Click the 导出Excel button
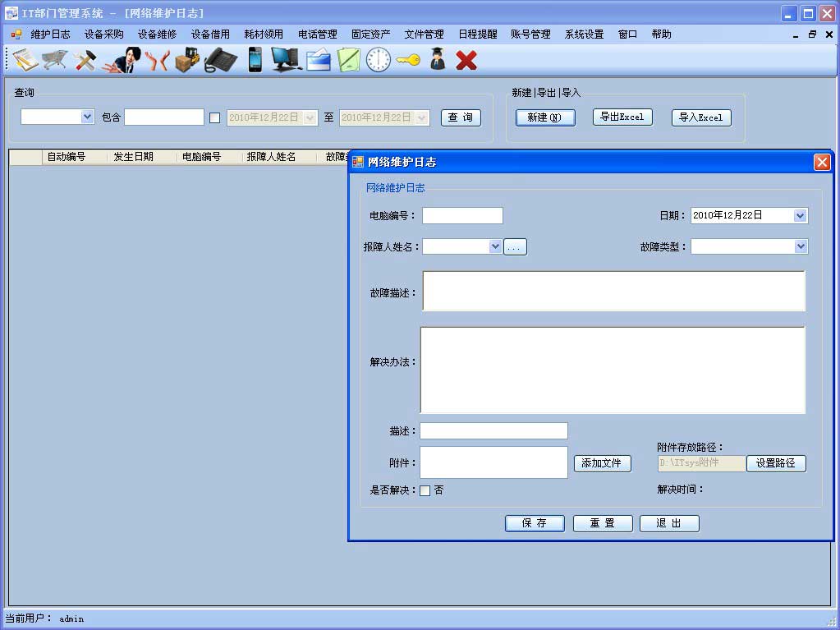840x630 pixels. [x=622, y=117]
